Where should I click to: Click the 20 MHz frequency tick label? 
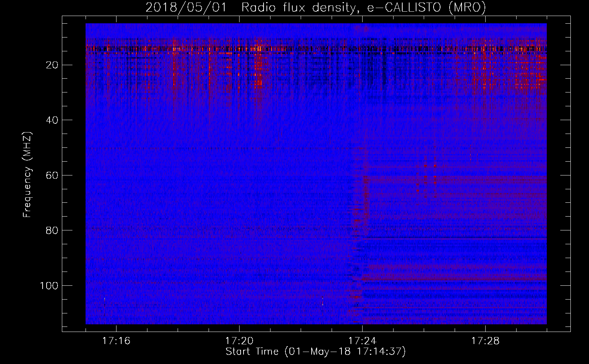(x=52, y=65)
